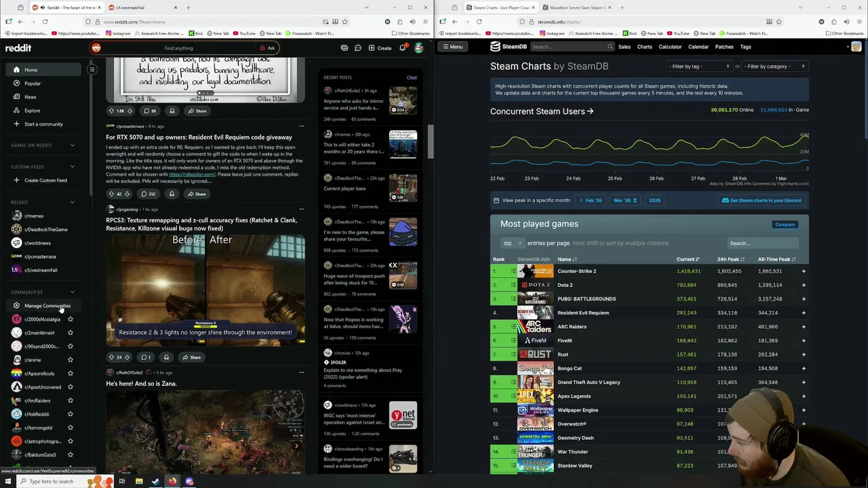The height and width of the screenshot is (488, 868).
Task: Upvote the RTX 5070 giveaway post
Action: tap(111, 194)
